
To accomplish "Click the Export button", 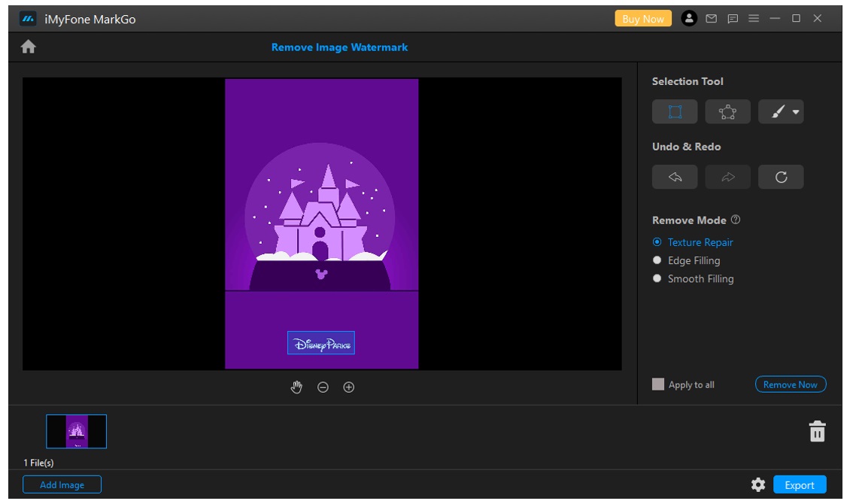I will click(800, 484).
